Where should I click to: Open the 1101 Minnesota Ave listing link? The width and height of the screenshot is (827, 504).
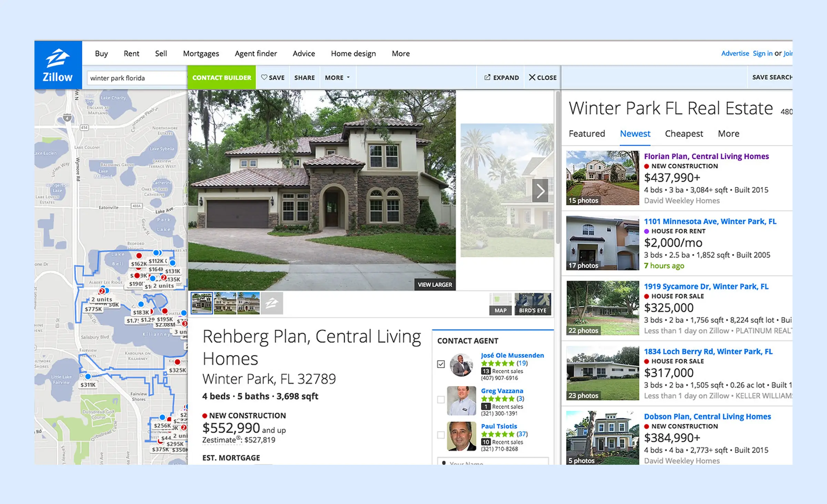click(x=710, y=221)
